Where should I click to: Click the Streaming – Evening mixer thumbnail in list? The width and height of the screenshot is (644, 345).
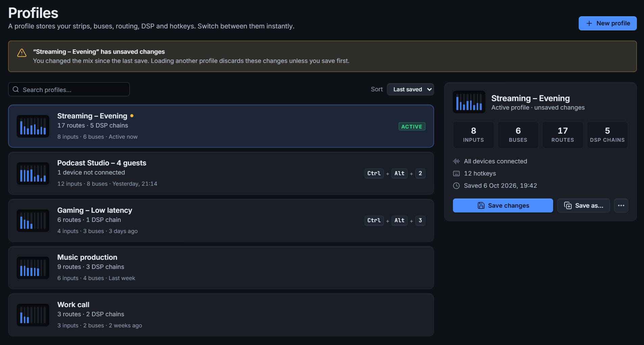pos(33,126)
